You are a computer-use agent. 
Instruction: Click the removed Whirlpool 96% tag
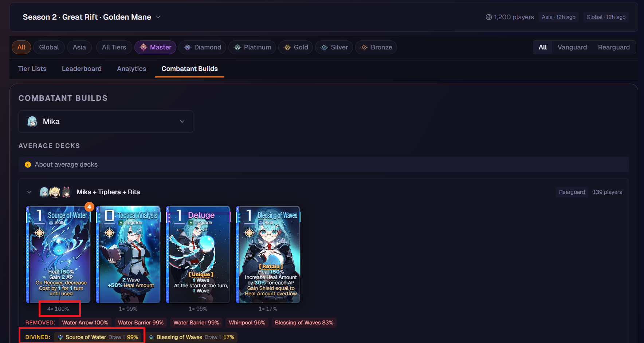247,323
